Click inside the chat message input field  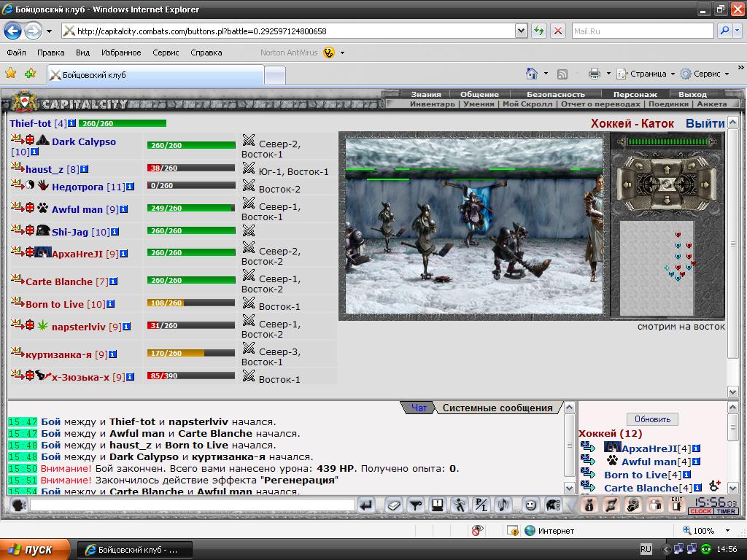click(x=193, y=505)
